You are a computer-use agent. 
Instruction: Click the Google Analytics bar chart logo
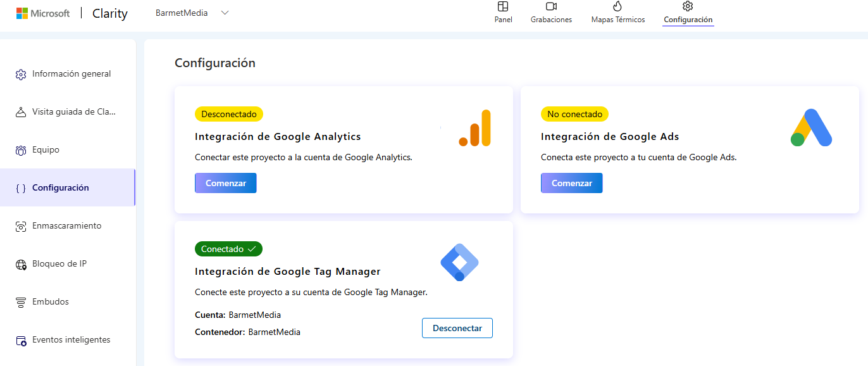(x=475, y=128)
